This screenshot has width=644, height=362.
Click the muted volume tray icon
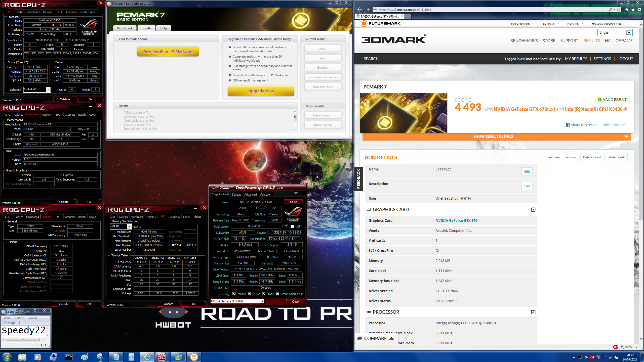tap(616, 357)
